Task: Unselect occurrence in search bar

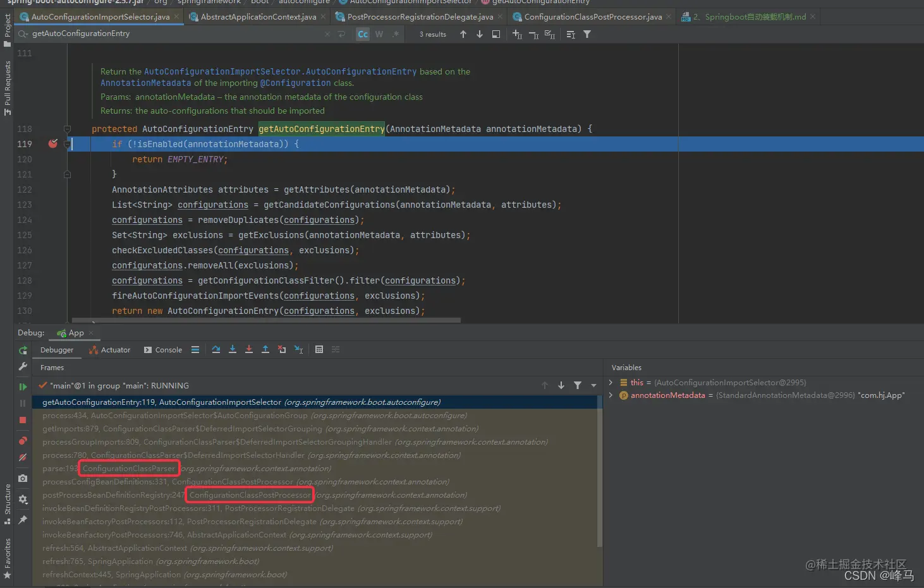Action: pyautogui.click(x=533, y=34)
